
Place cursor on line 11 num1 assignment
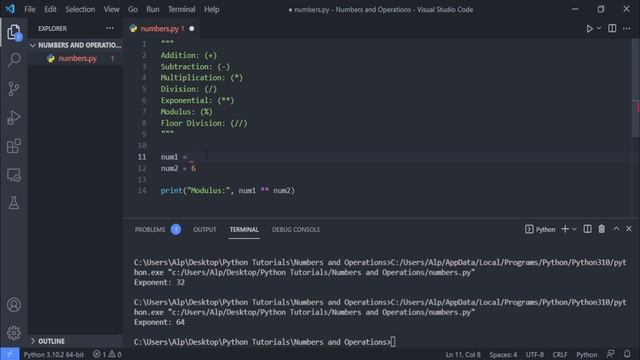174,157
